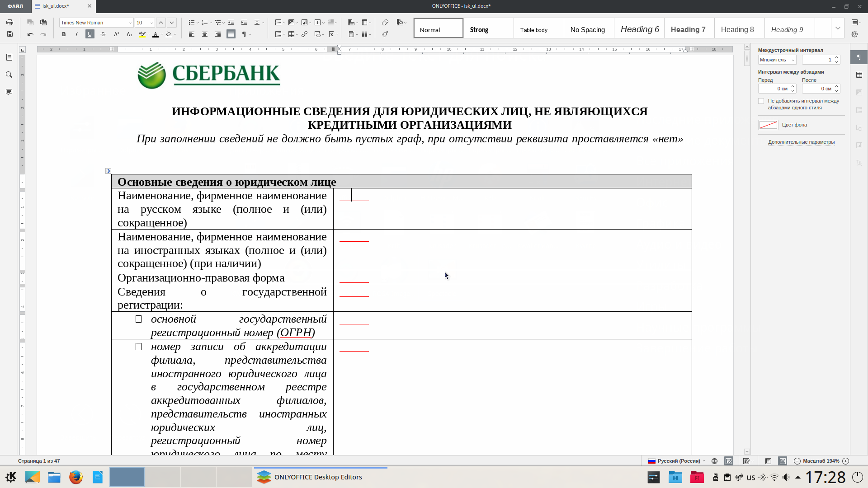Check 'Не добавлять интервал' checkbox
Image resolution: width=868 pixels, height=488 pixels.
tap(761, 101)
